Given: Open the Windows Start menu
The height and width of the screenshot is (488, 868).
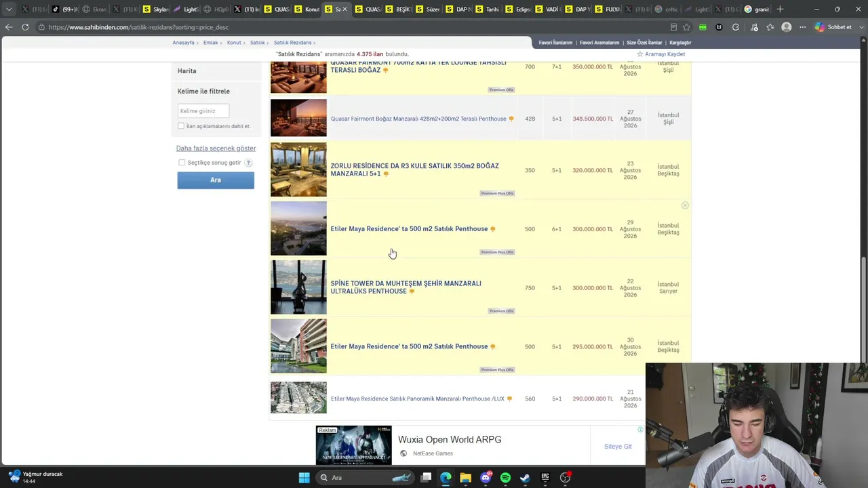Looking at the screenshot, I should pos(304,478).
